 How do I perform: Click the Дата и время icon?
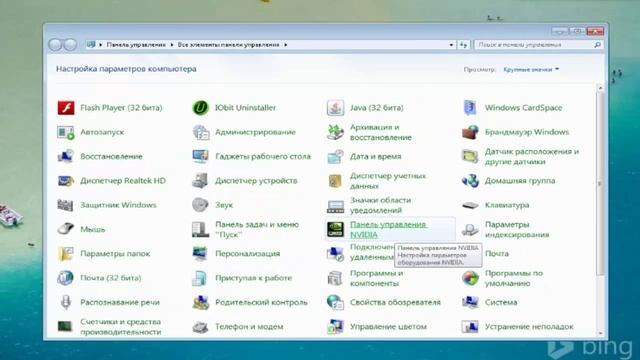pos(335,156)
